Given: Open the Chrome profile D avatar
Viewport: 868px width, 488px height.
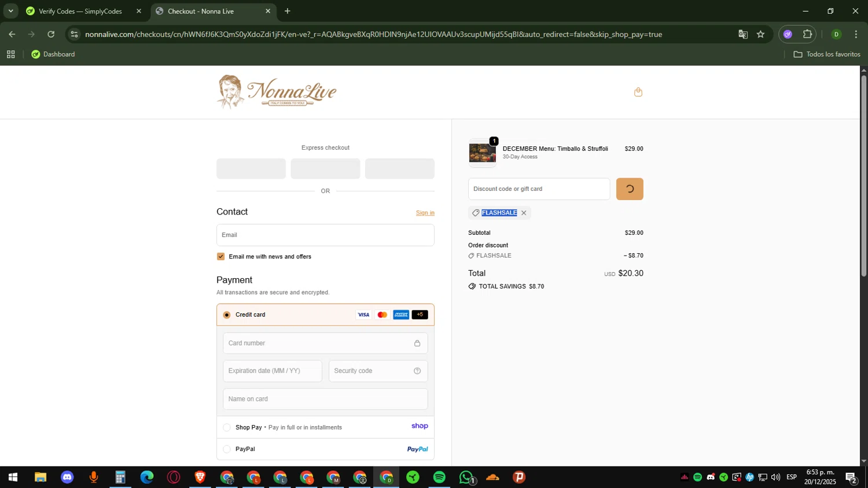Looking at the screenshot, I should [x=836, y=34].
